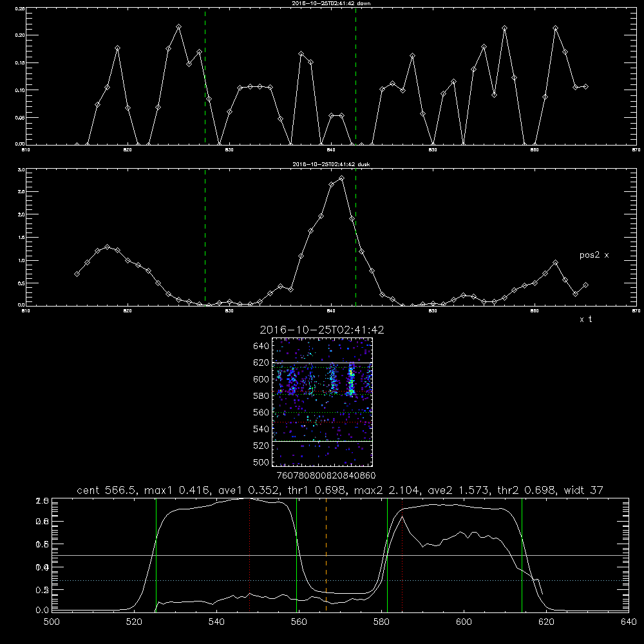Open the spectral heatmap image panel
The image size is (644, 644).
322,402
